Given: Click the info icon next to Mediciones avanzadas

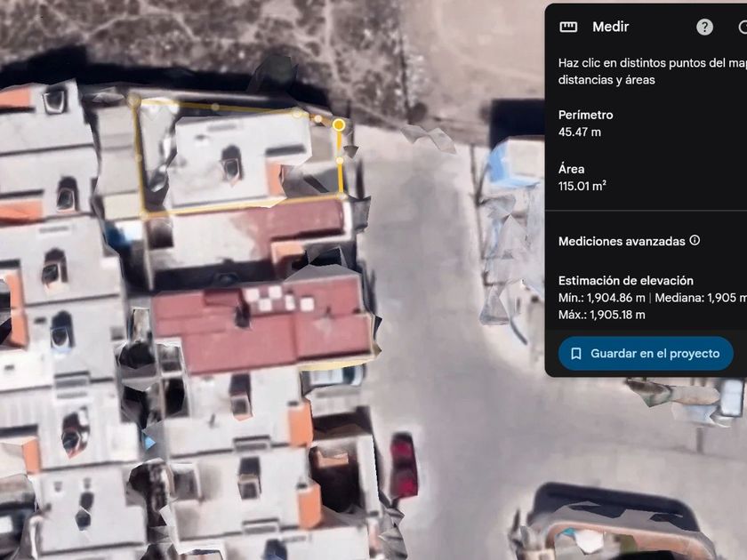Looking at the screenshot, I should [695, 240].
